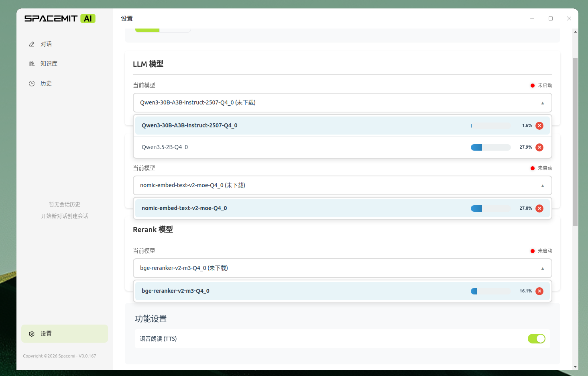The width and height of the screenshot is (588, 376).
Task: Click the 未启动 status in LLM 模型 section
Action: [545, 86]
